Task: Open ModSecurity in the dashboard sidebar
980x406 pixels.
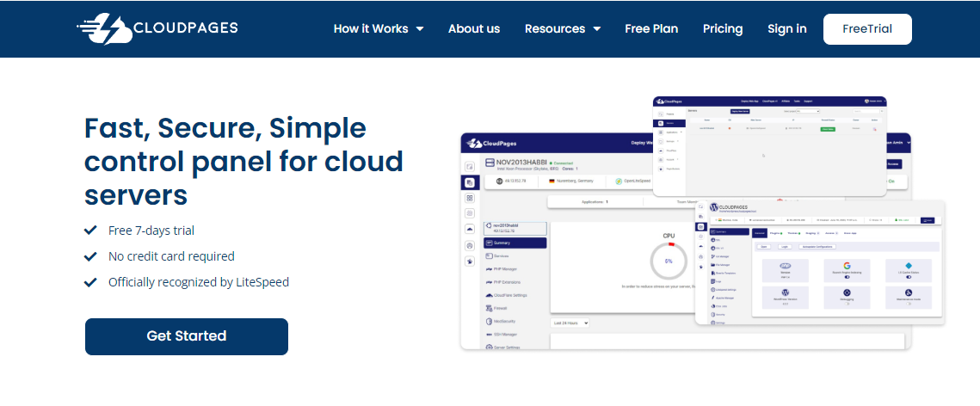Action: coord(501,321)
